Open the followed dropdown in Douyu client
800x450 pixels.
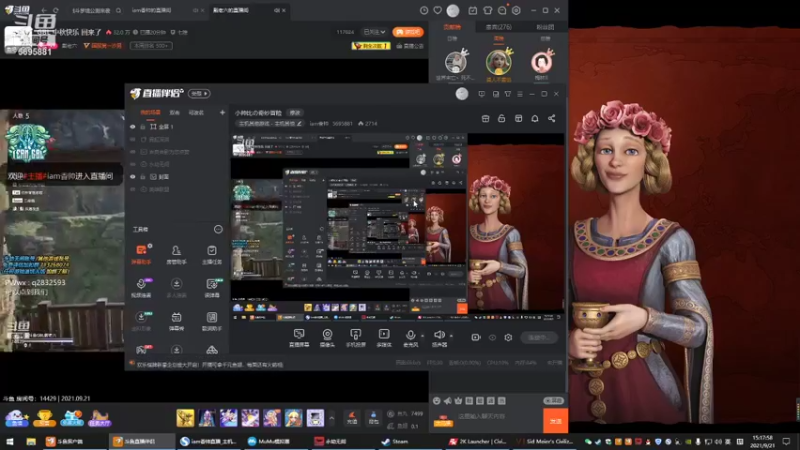pos(374,32)
